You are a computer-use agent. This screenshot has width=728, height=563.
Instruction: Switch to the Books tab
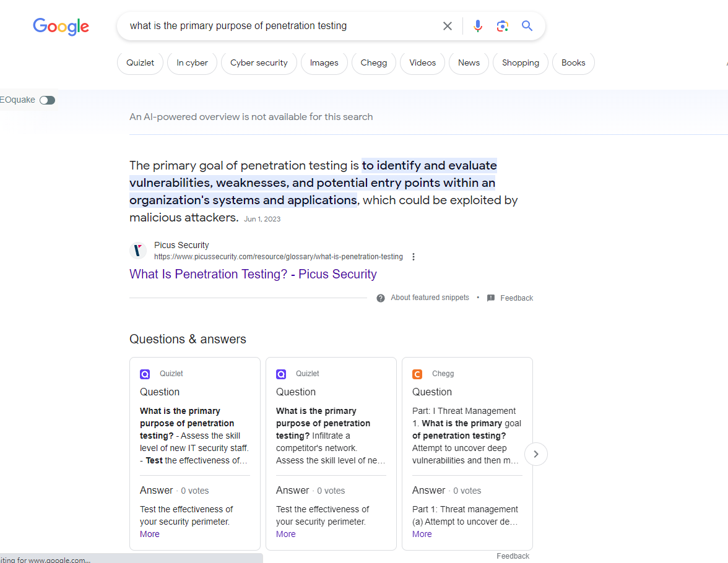(x=573, y=62)
